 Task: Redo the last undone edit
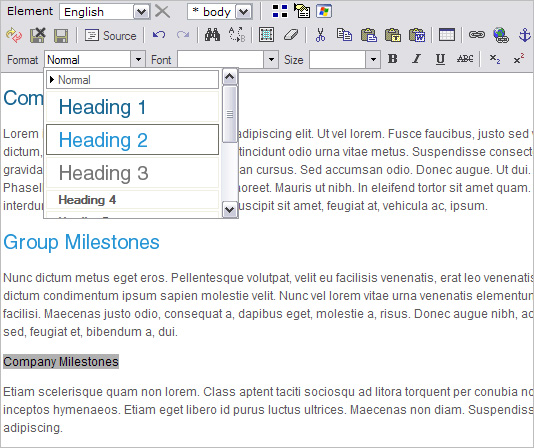[183, 35]
